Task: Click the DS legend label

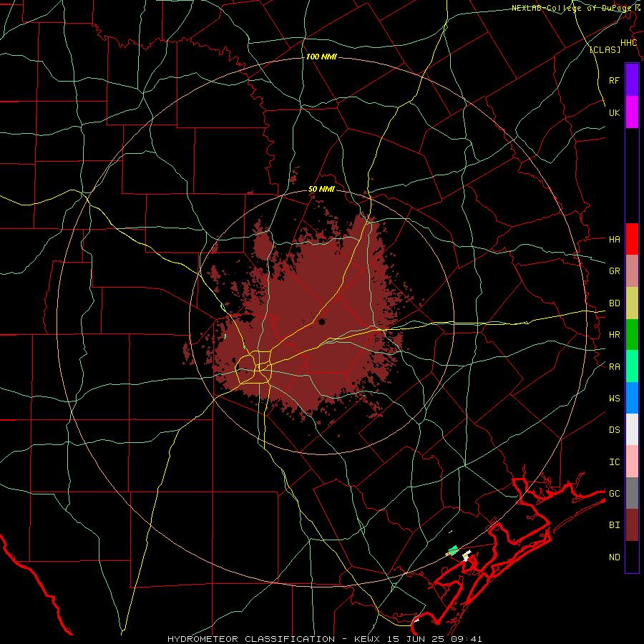Action: (614, 430)
